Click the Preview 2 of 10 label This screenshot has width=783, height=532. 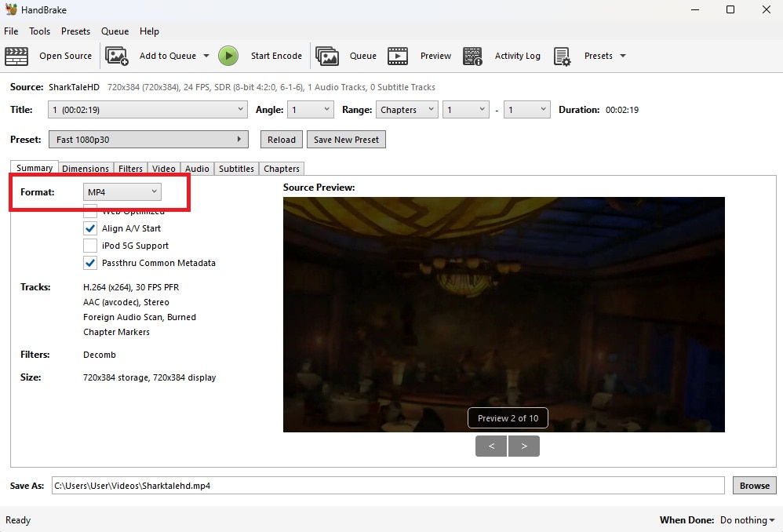(x=508, y=418)
